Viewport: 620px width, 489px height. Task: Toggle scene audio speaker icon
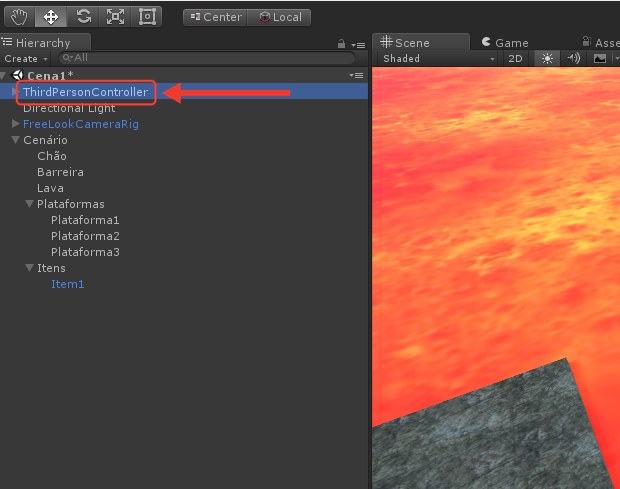pos(573,59)
